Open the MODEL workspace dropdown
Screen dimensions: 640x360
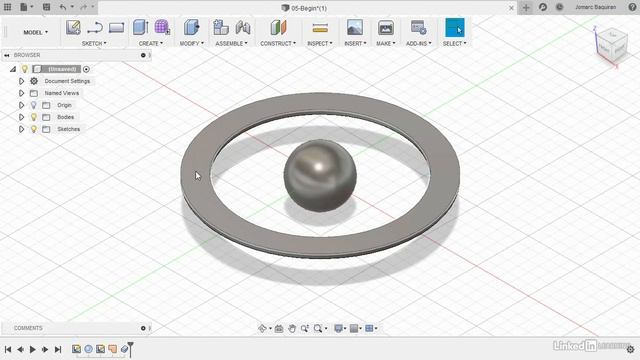coord(36,32)
